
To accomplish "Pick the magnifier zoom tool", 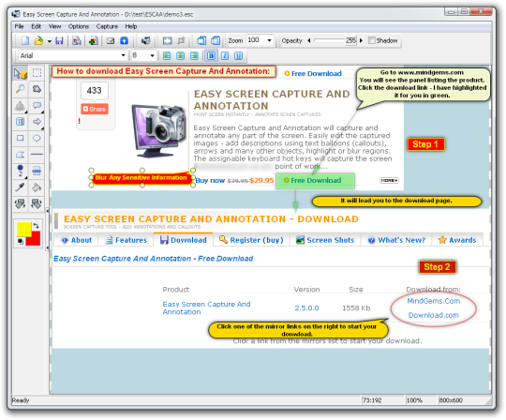I will point(20,89).
